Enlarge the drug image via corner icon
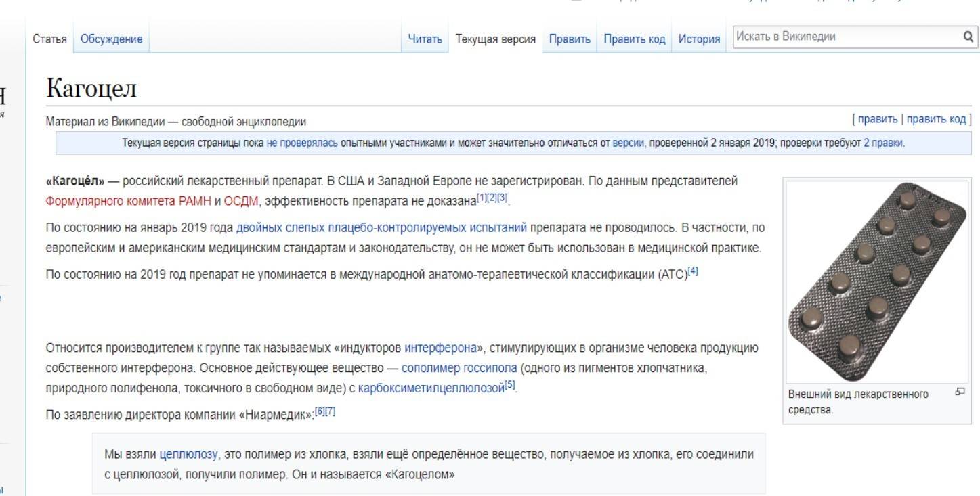Viewport: 980px width, 496px height. [960, 392]
